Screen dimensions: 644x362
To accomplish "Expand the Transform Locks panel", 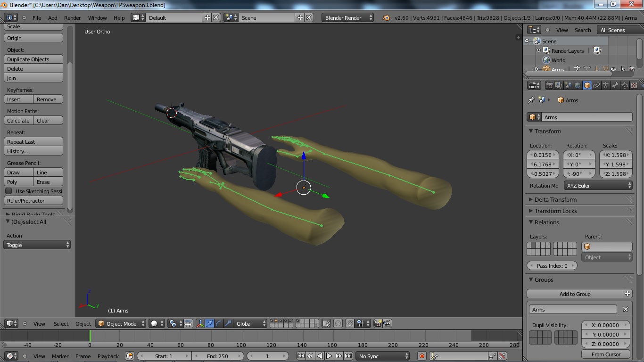I will (x=555, y=211).
